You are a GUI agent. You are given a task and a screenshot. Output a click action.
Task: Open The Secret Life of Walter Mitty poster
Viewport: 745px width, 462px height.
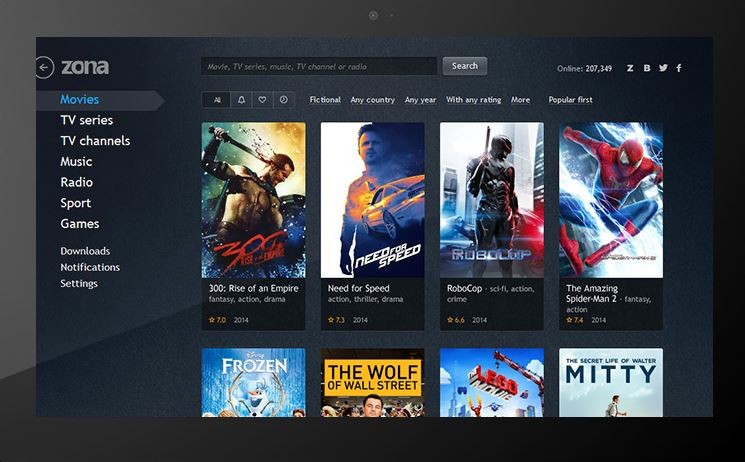[611, 383]
